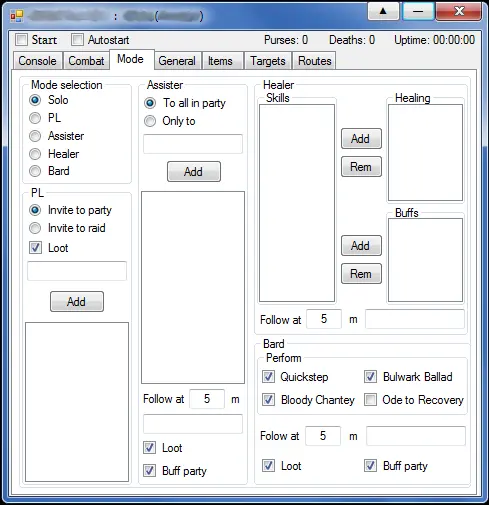This screenshot has height=505, width=489.
Task: Click the application icon in title bar
Action: (x=16, y=15)
